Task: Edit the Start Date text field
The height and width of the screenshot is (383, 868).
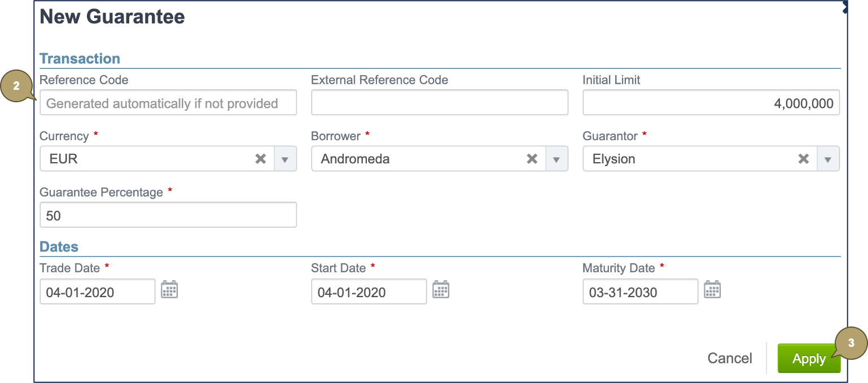Action: coord(369,292)
